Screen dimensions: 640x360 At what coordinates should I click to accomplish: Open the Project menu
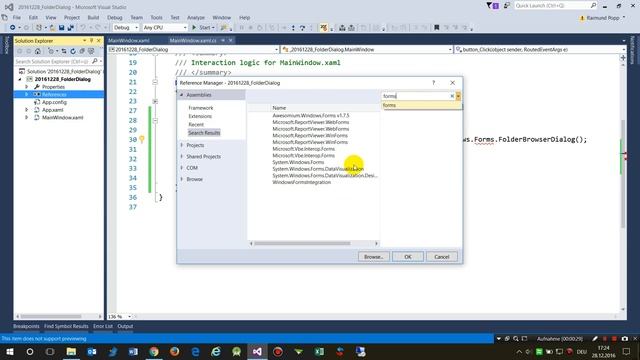[71, 18]
